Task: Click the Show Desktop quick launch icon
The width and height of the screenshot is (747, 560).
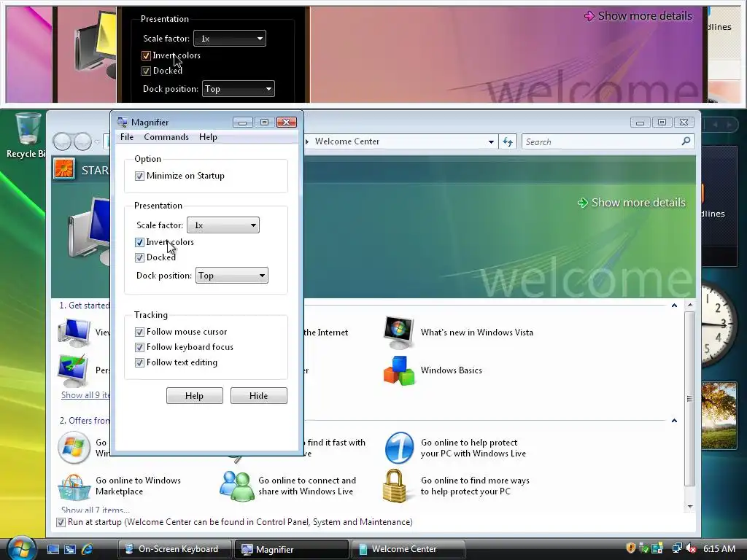Action: pos(53,549)
